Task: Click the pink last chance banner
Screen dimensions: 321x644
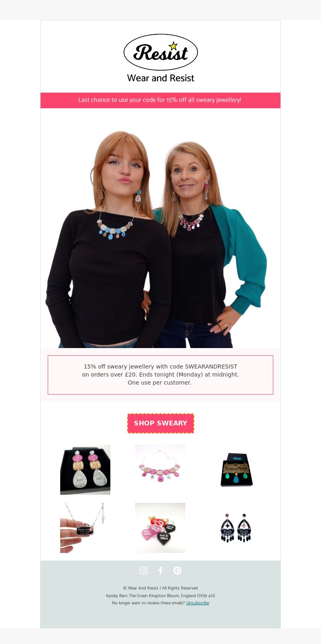Action: (x=160, y=100)
